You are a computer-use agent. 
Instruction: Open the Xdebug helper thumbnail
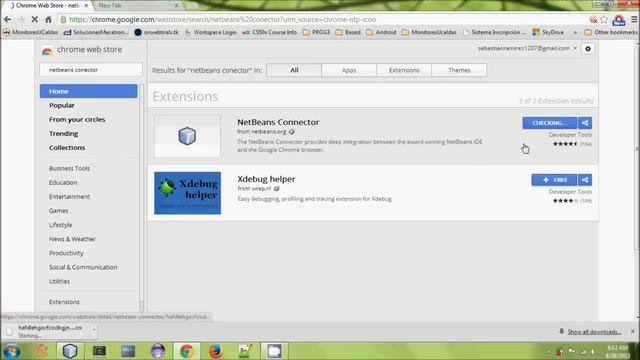(187, 193)
